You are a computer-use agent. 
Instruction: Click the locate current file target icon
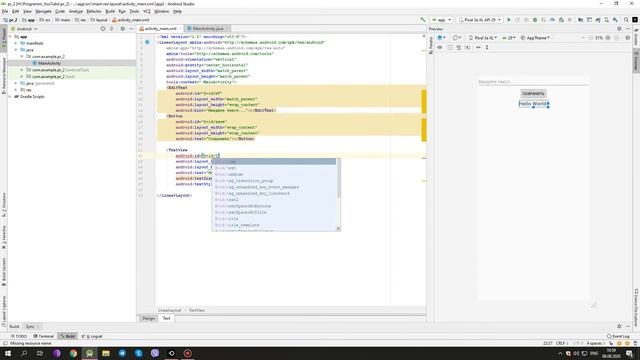point(103,29)
